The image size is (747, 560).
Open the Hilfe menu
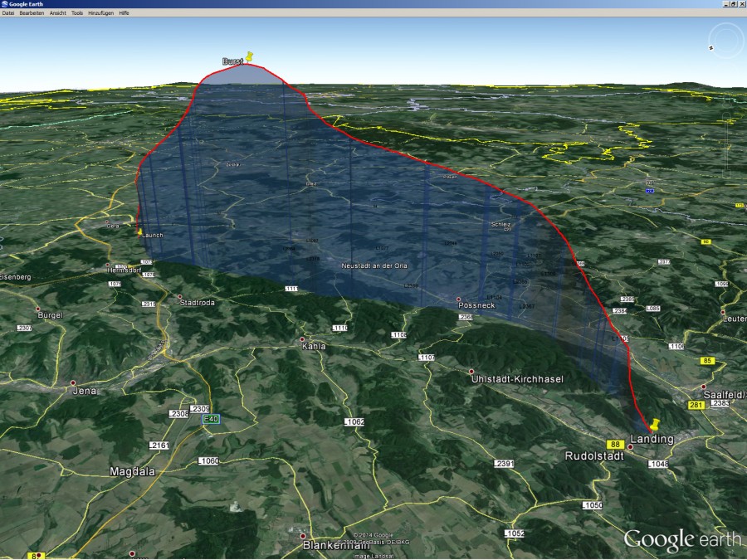tap(124, 12)
